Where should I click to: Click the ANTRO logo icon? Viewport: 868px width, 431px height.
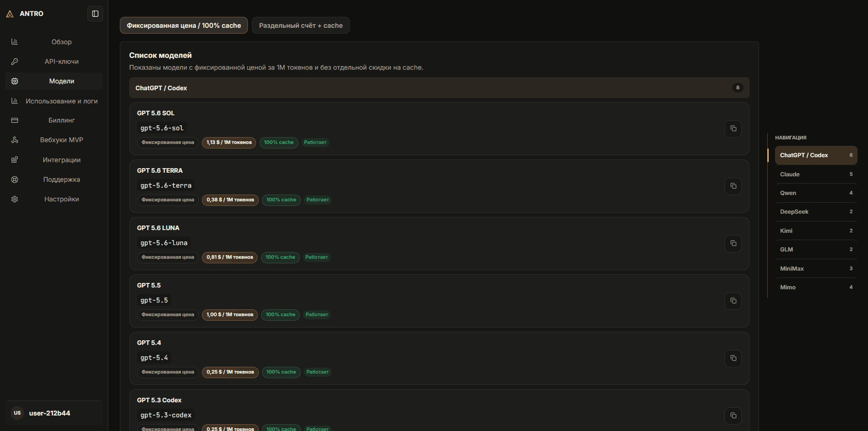coord(10,14)
